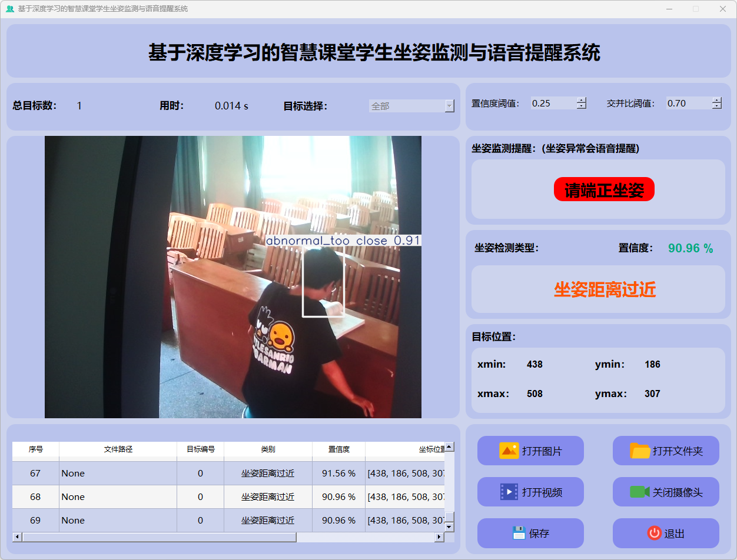
Task: Click the green camera icon to close camera
Action: 639,492
